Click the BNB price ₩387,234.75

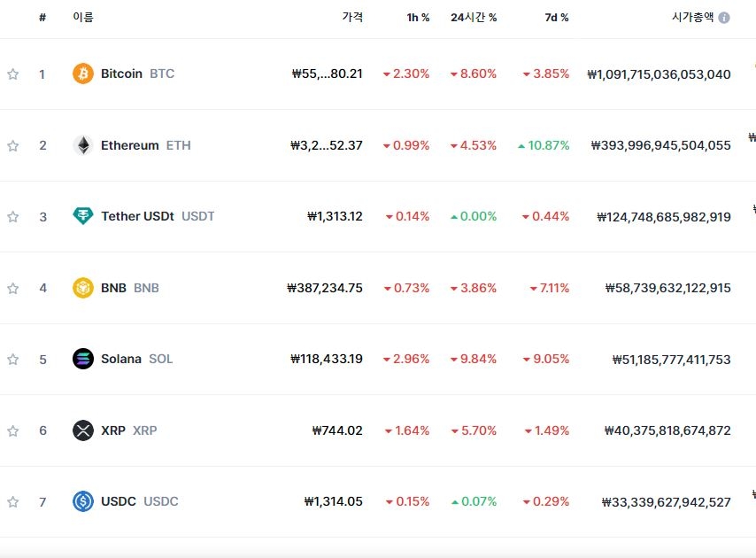pyautogui.click(x=325, y=288)
